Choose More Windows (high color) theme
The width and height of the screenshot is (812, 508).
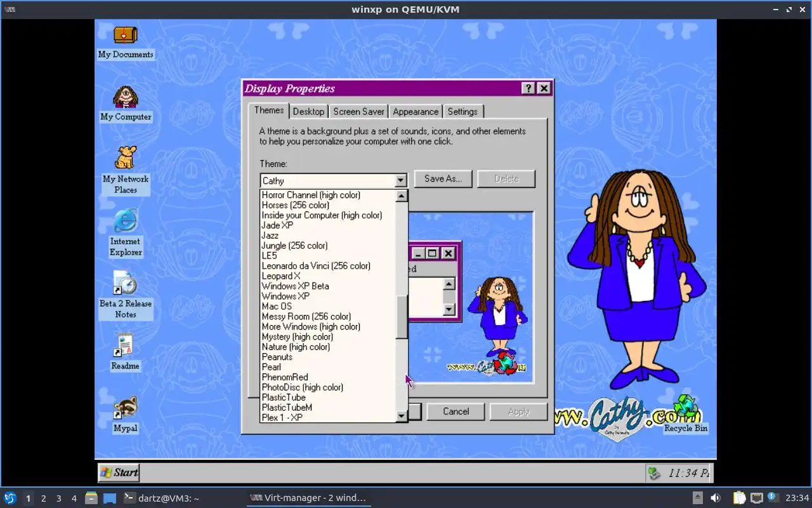coord(329,327)
